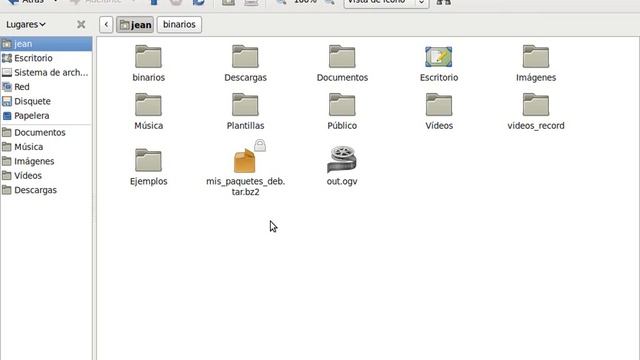The height and width of the screenshot is (360, 640).
Task: Click the path bar back arrow
Action: click(106, 24)
